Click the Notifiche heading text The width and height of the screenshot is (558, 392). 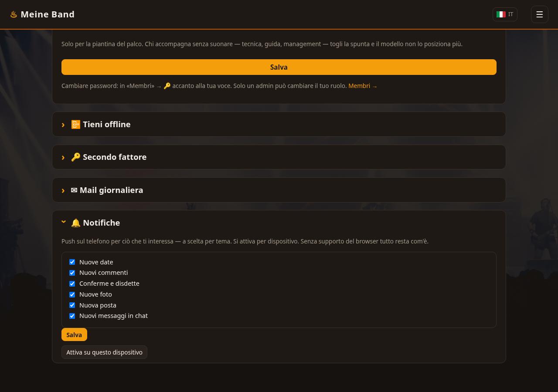pos(101,223)
